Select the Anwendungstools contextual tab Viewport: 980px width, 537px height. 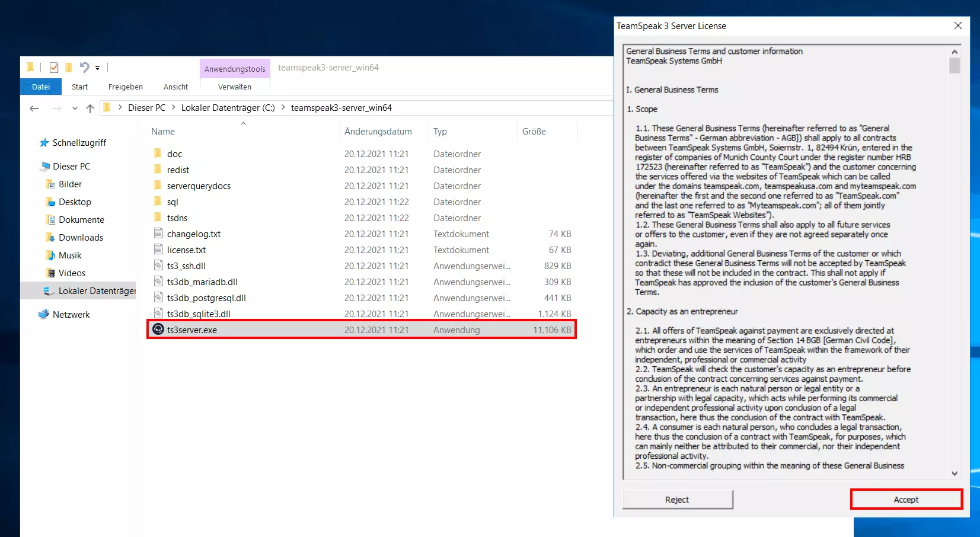tap(235, 69)
